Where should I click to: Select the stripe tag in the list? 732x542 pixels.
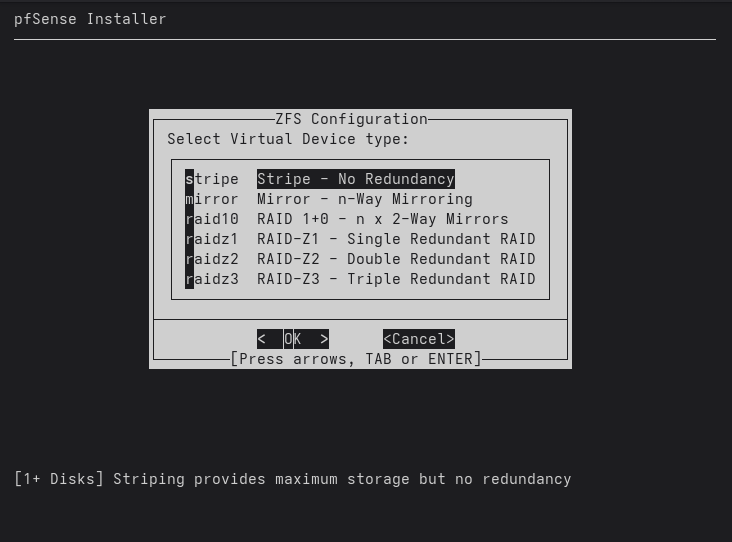point(212,179)
